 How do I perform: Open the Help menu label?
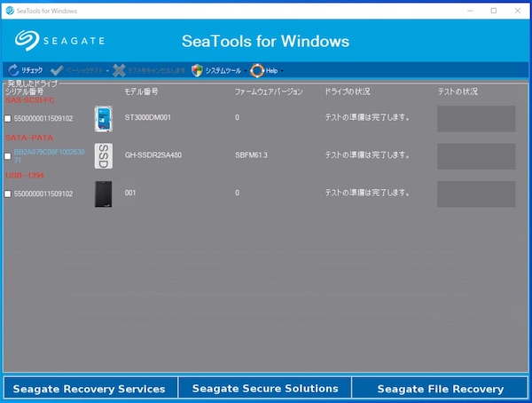pos(272,70)
